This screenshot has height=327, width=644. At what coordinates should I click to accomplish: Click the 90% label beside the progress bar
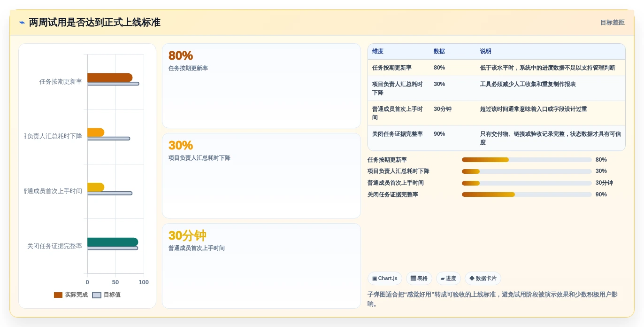click(601, 195)
